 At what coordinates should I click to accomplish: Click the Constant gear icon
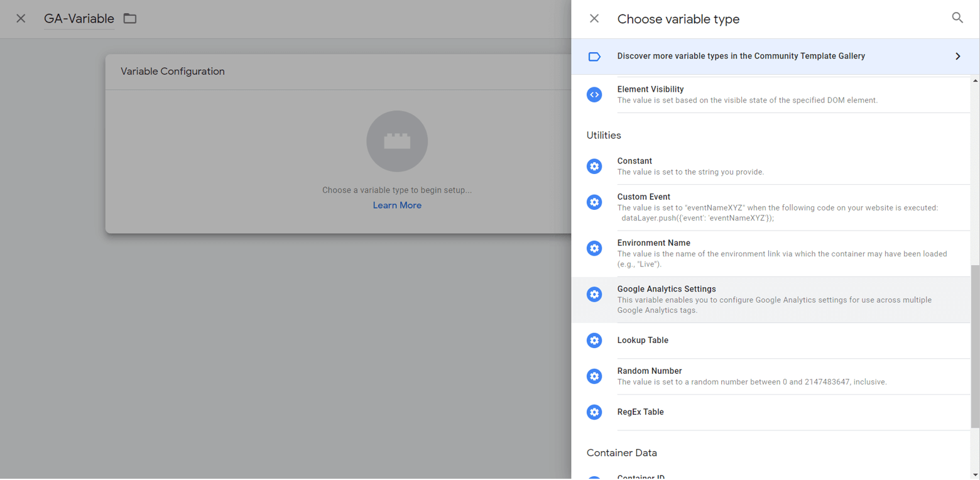[x=594, y=166]
